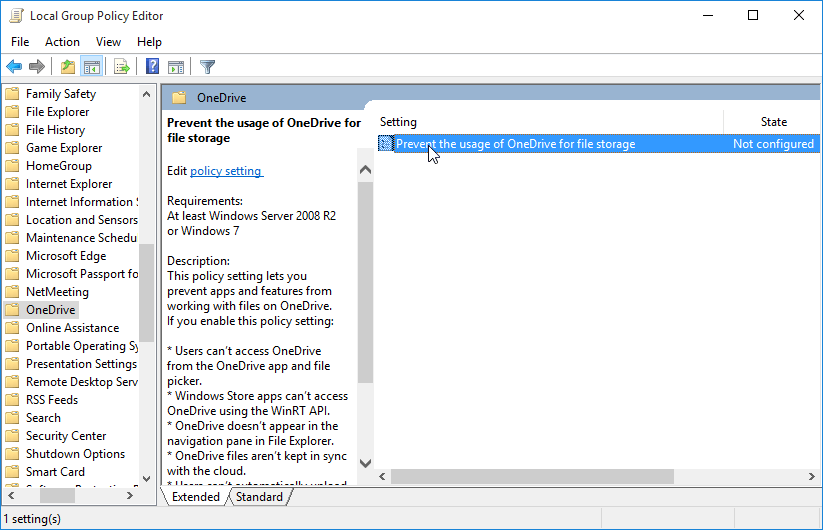
Task: Select RSS Feeds in the tree
Action: coord(52,400)
